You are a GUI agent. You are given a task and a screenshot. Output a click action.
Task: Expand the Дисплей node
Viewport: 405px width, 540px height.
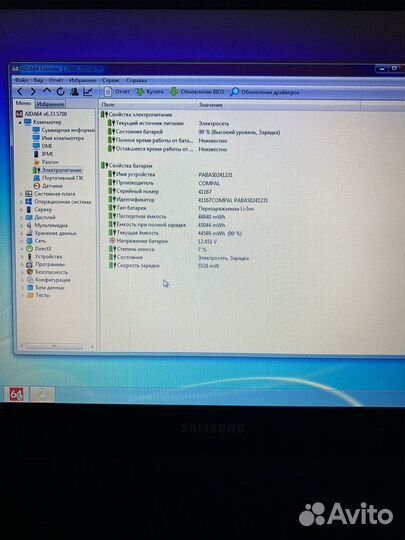(x=22, y=217)
